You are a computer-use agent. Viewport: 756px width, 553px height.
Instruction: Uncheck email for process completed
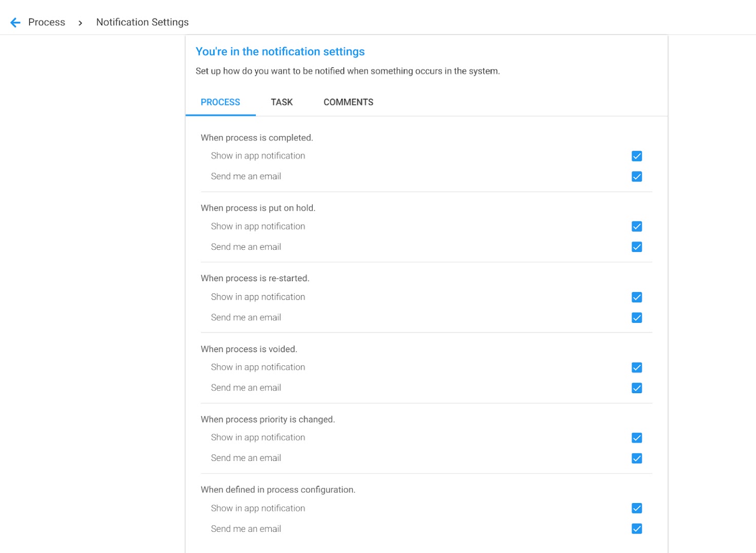[637, 177]
